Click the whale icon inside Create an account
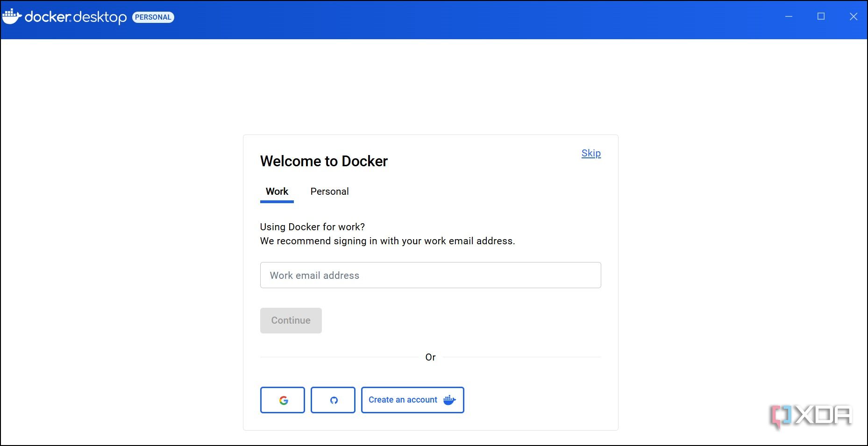Screen dimensions: 868x446 tap(449, 400)
